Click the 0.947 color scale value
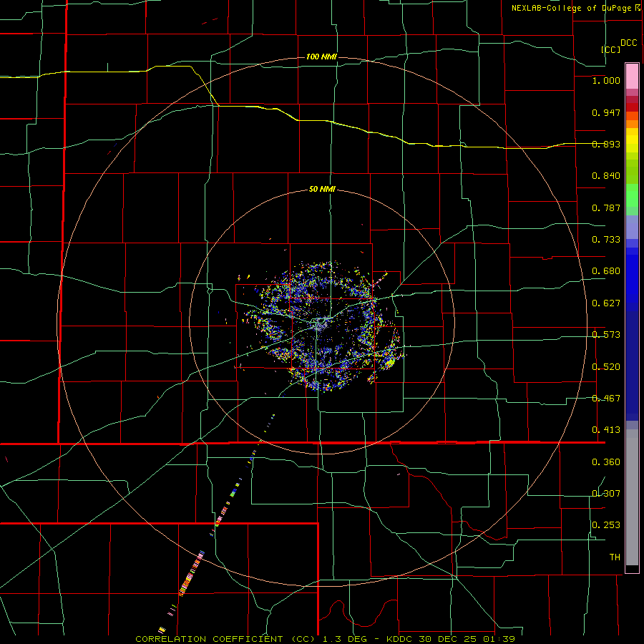This screenshot has width=644, height=644. (606, 112)
